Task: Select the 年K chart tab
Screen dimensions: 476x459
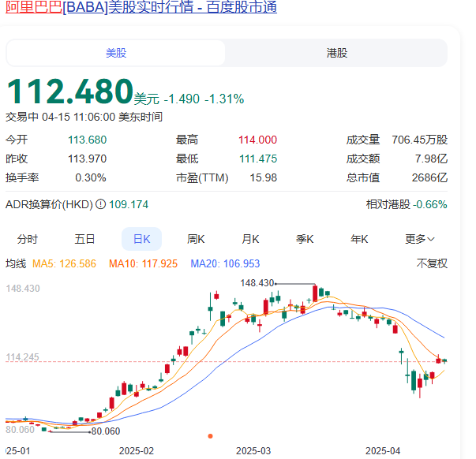Action: click(359, 239)
